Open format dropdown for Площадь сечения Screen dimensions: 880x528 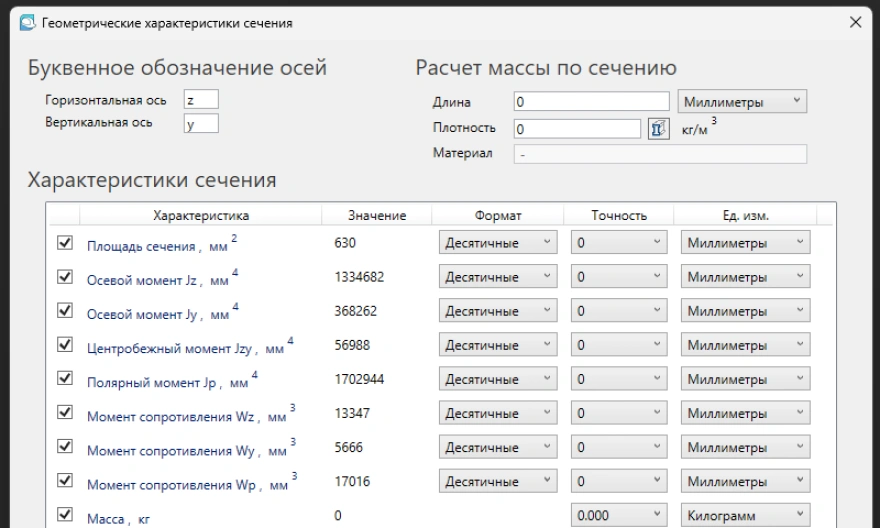click(498, 243)
